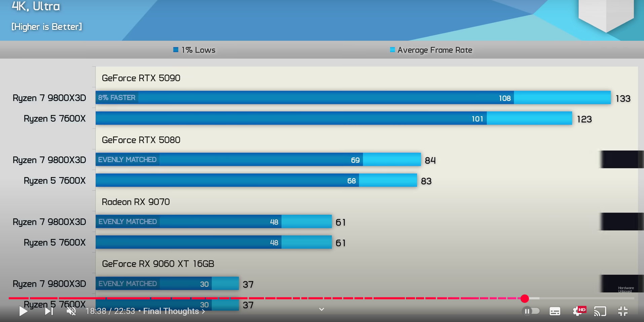Viewport: 644px width, 322px height.
Task: Click the 1% low value "69"
Action: (355, 160)
